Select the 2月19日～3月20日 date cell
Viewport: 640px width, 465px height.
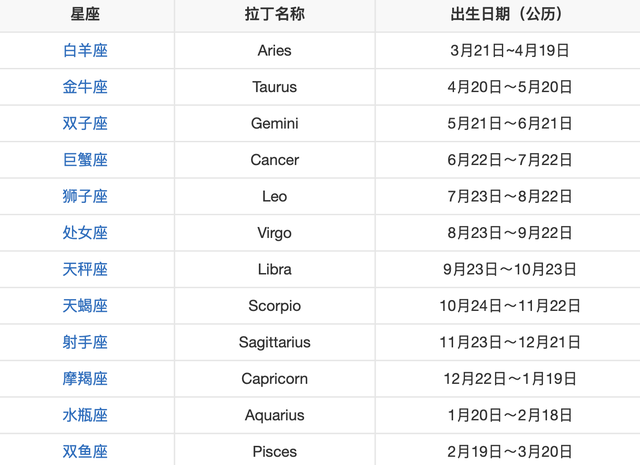click(x=510, y=451)
